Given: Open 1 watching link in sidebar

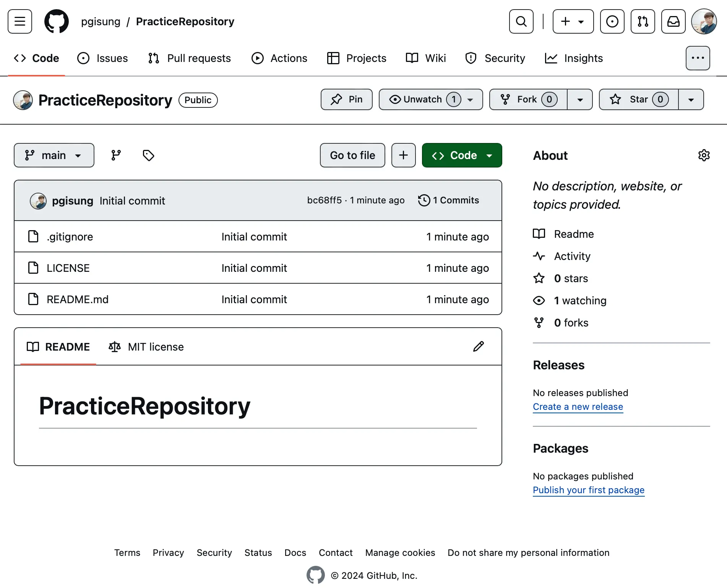Looking at the screenshot, I should 570,300.
